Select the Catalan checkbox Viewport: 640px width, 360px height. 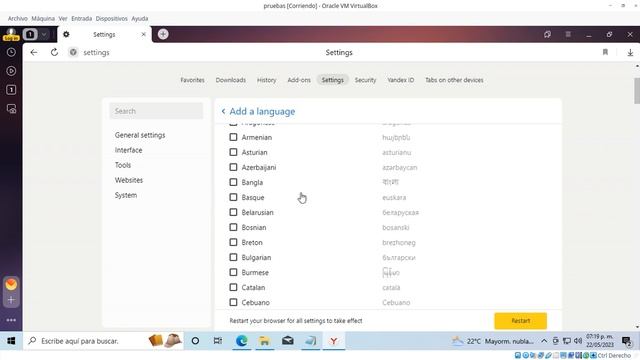tap(233, 287)
